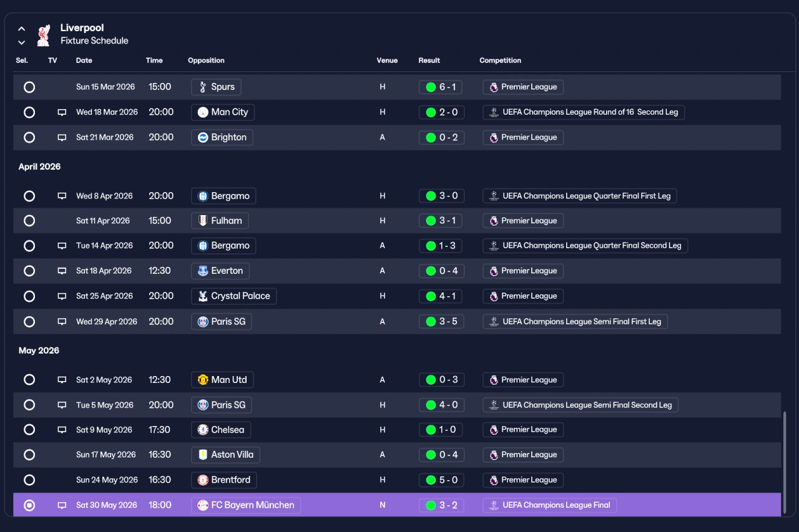Click TV icon for Chelsea match
Image resolution: width=799 pixels, height=532 pixels.
(62, 430)
